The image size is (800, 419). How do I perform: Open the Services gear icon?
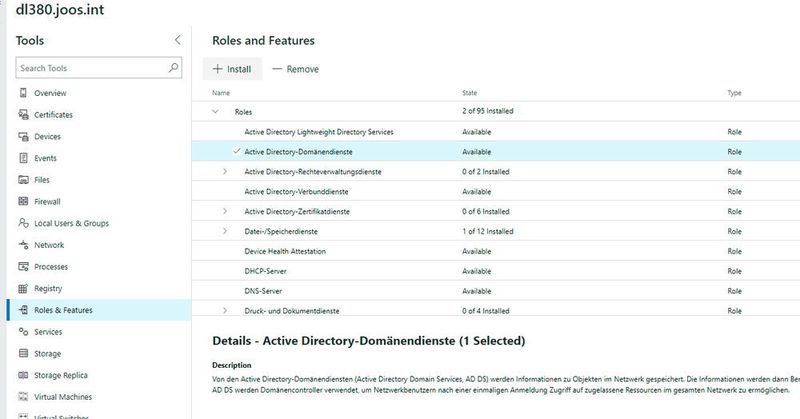pos(23,332)
